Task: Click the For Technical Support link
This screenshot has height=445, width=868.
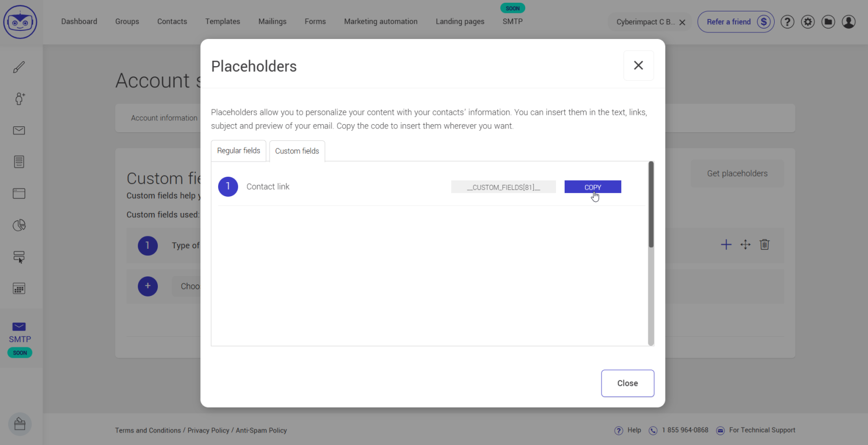Action: click(x=762, y=430)
